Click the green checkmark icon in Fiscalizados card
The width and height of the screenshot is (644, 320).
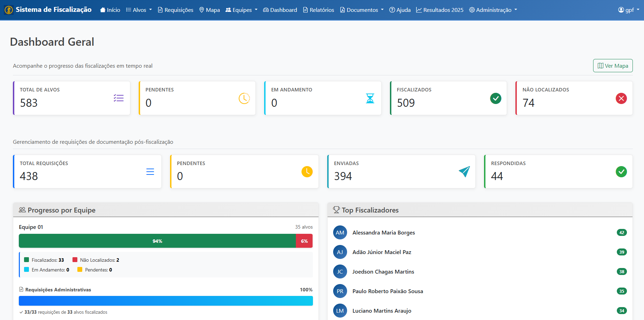[496, 98]
